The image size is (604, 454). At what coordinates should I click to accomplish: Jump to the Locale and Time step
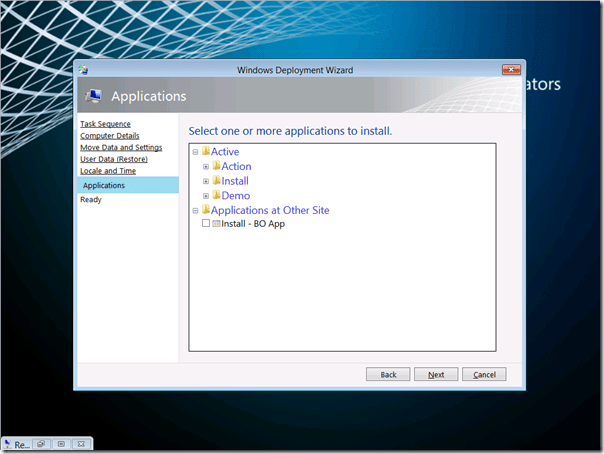[x=108, y=171]
